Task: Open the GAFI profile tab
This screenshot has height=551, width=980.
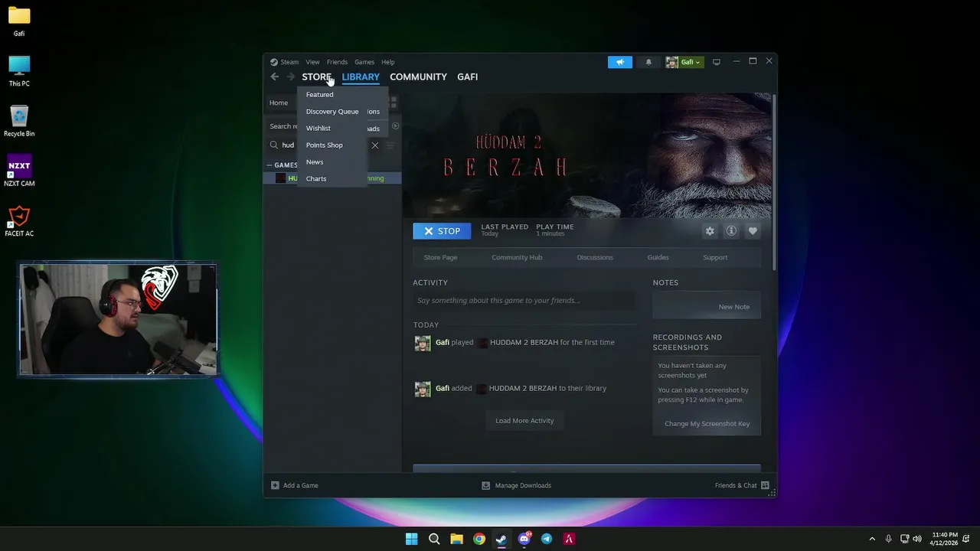Action: click(467, 77)
